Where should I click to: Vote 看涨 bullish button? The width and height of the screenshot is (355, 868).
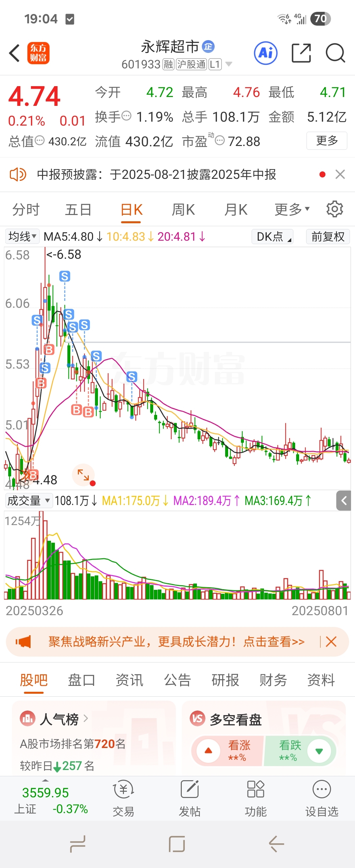point(228,751)
